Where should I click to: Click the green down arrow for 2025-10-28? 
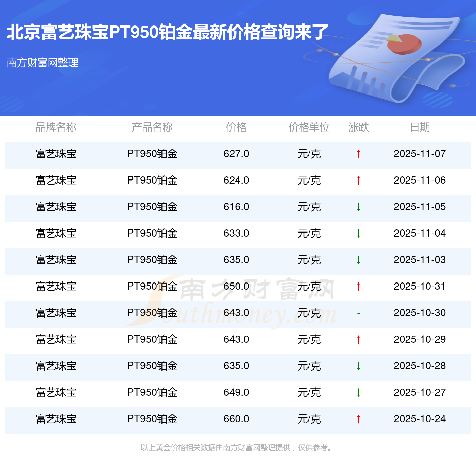[358, 366]
